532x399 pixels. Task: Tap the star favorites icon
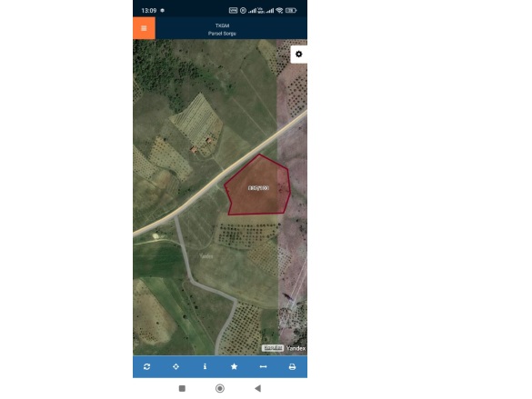[x=234, y=366]
